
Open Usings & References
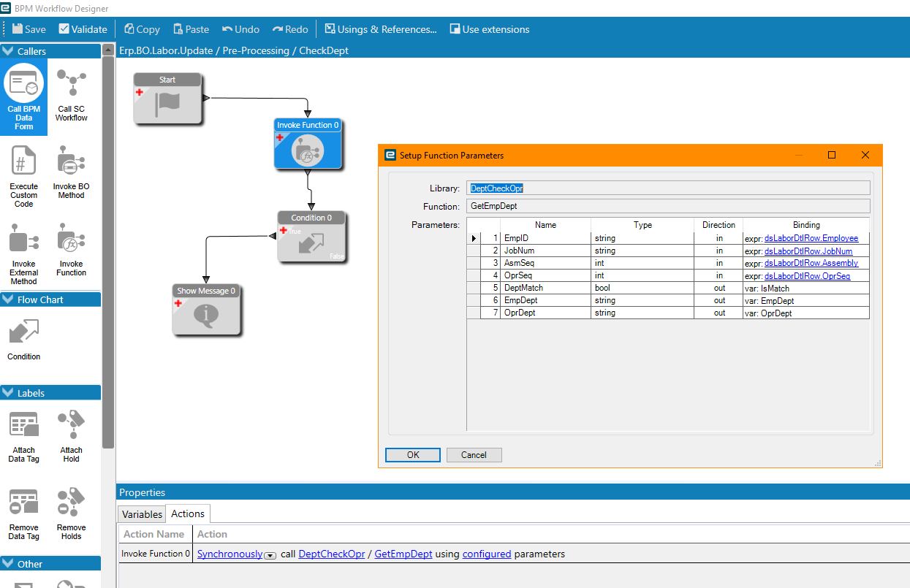pos(380,29)
